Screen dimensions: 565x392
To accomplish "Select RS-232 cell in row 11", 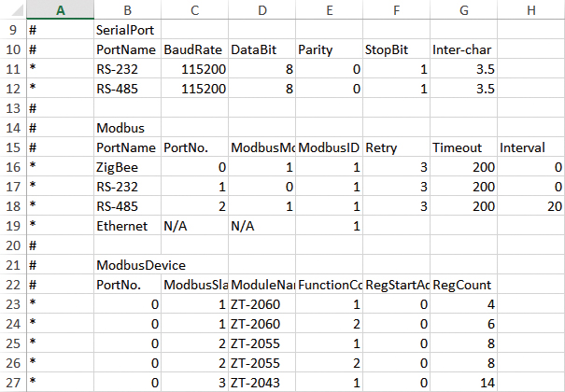I will point(127,69).
